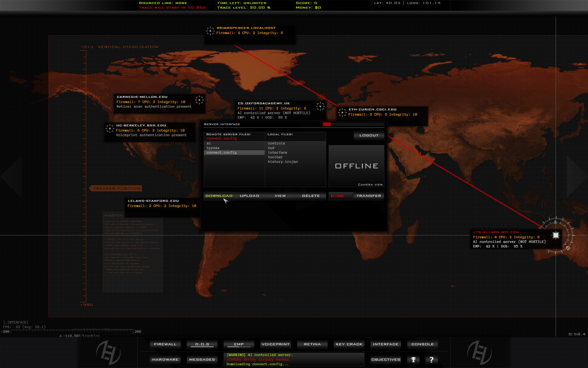Toggle the D.O.S attack tool
This screenshot has height=368, width=588.
202,344
